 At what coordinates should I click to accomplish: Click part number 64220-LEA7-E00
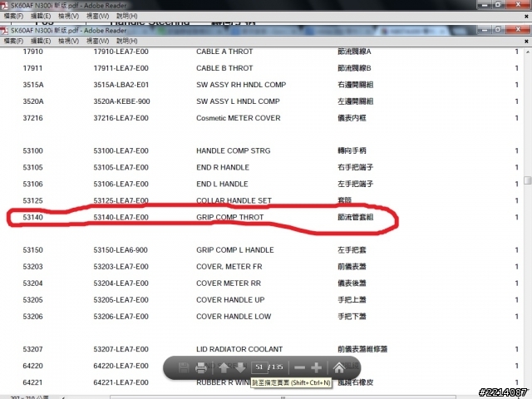121,366
